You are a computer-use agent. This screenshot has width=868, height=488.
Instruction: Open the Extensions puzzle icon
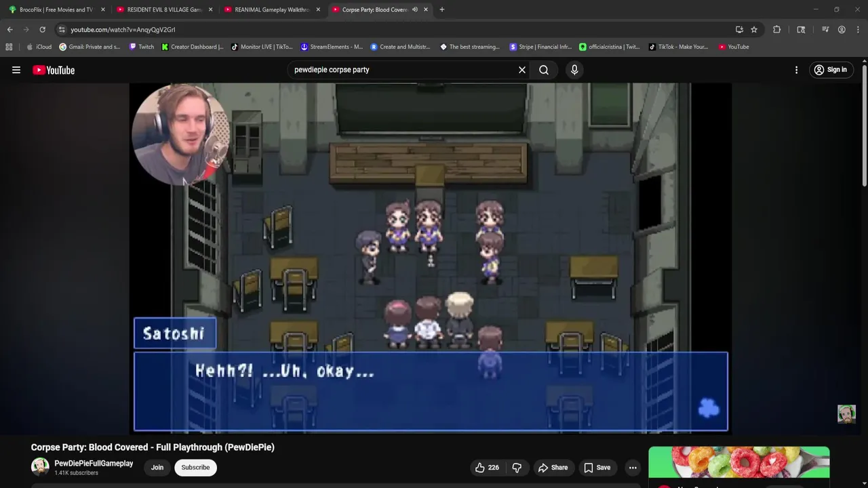tap(777, 30)
